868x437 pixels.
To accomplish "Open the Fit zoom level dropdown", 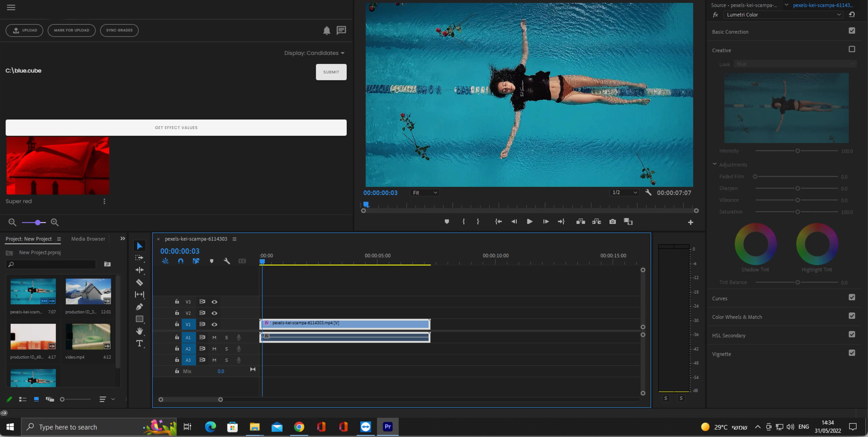I will (x=424, y=192).
